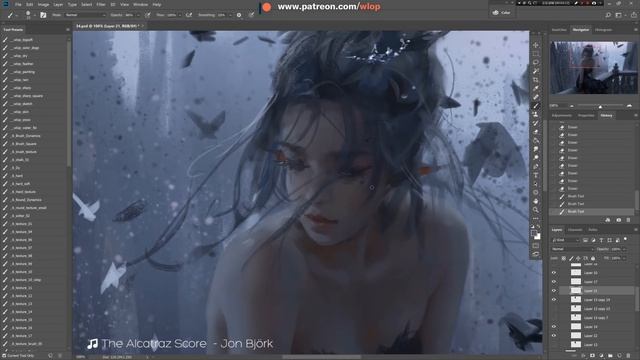
Task: Open the File menu
Action: pos(18,4)
